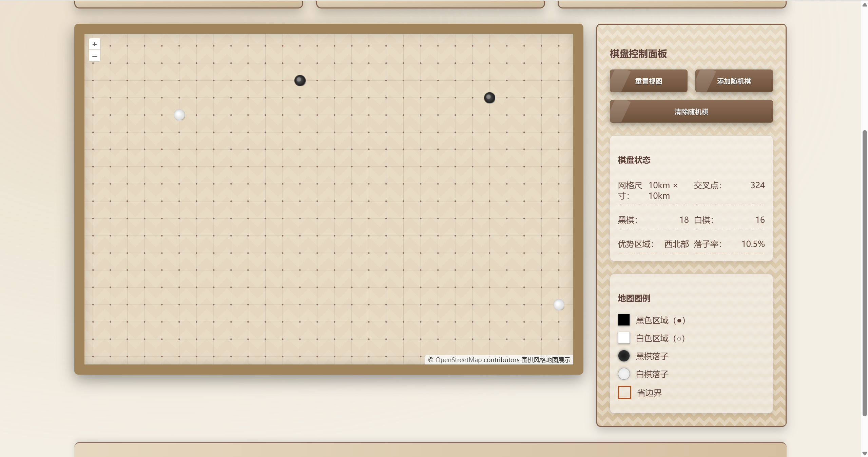Click the black 黑色区域 color swatch
The height and width of the screenshot is (457, 868).
pyautogui.click(x=623, y=320)
